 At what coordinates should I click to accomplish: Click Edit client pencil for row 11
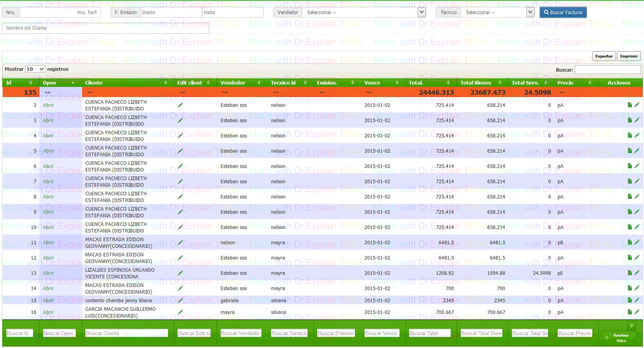click(x=180, y=243)
